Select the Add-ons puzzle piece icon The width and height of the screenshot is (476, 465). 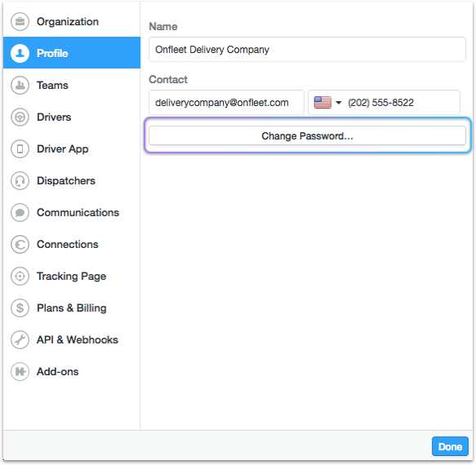tap(20, 371)
